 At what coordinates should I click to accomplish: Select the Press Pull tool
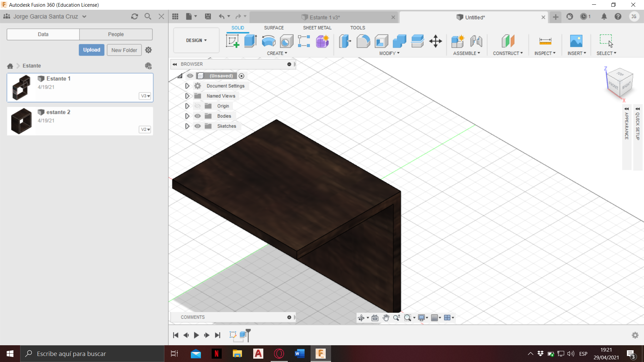click(345, 41)
